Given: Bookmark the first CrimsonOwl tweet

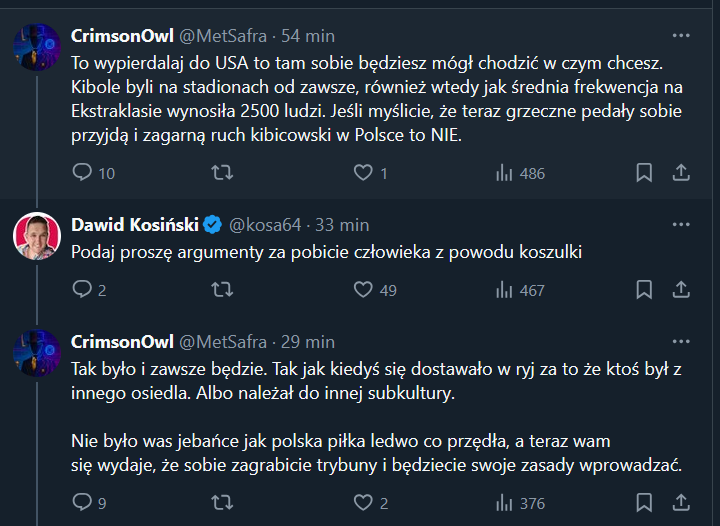Looking at the screenshot, I should 644,173.
